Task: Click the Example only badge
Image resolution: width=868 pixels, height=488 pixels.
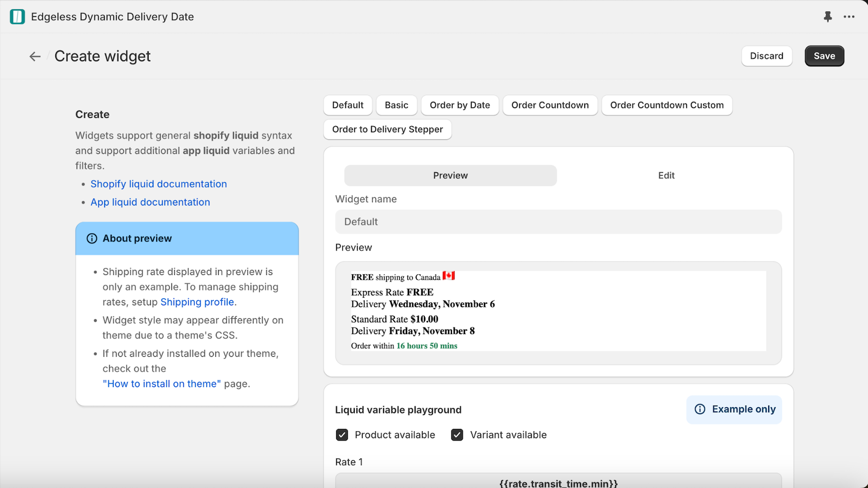Action: pos(734,409)
